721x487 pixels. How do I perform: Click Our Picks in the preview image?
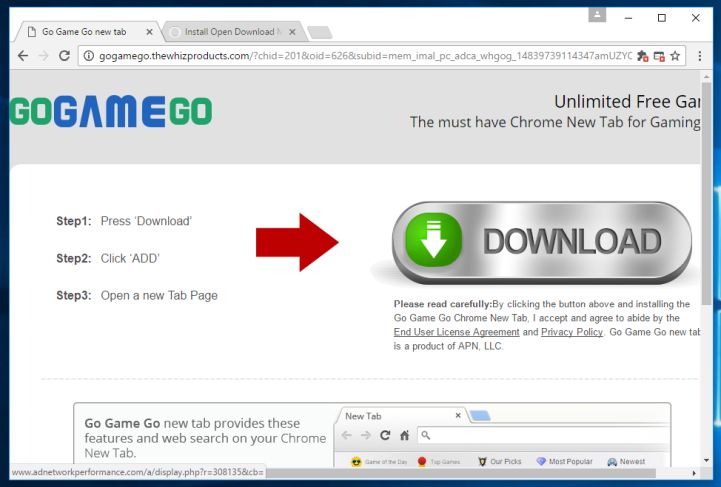(x=499, y=461)
